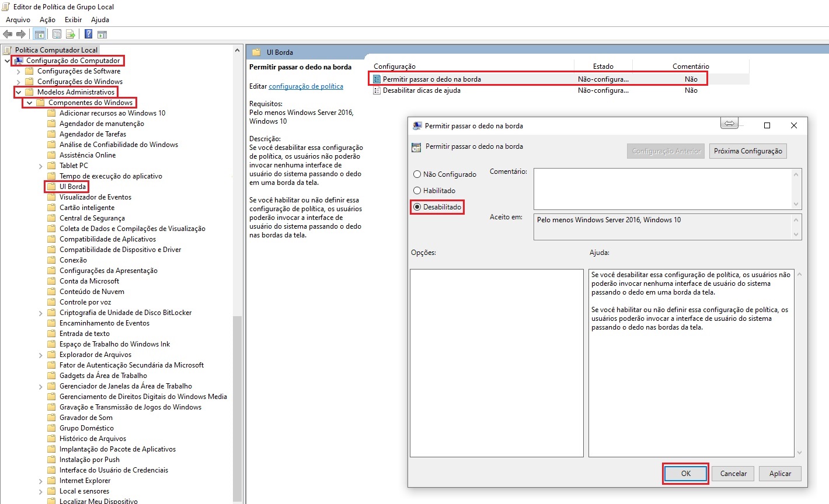Select the Visualizador de Eventos folder
829x504 pixels.
[95, 197]
